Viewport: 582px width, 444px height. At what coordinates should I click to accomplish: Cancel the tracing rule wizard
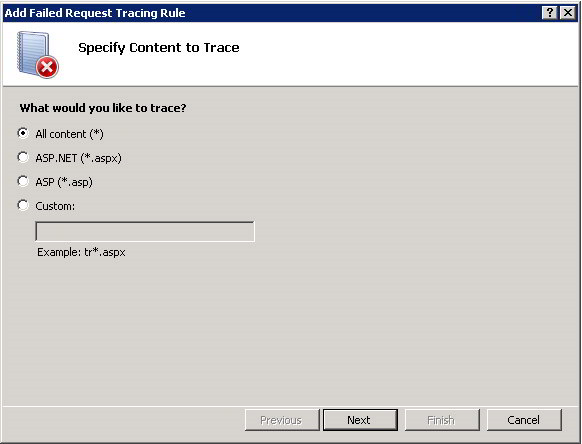point(524,420)
